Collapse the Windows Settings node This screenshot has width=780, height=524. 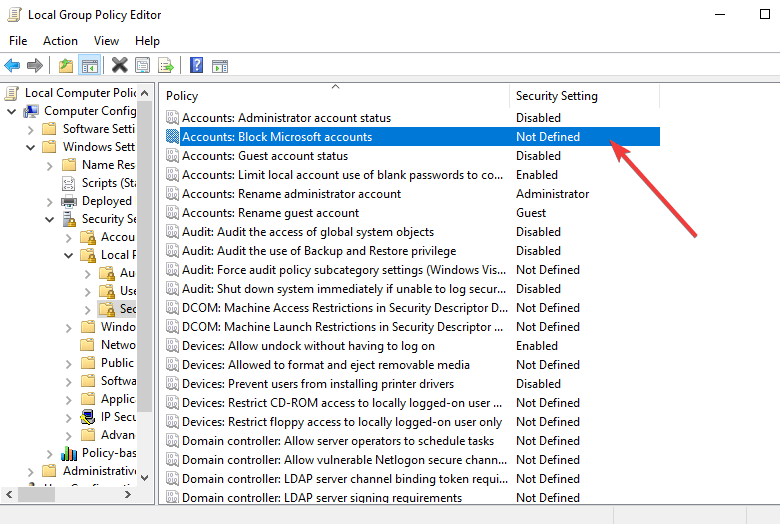[30, 147]
